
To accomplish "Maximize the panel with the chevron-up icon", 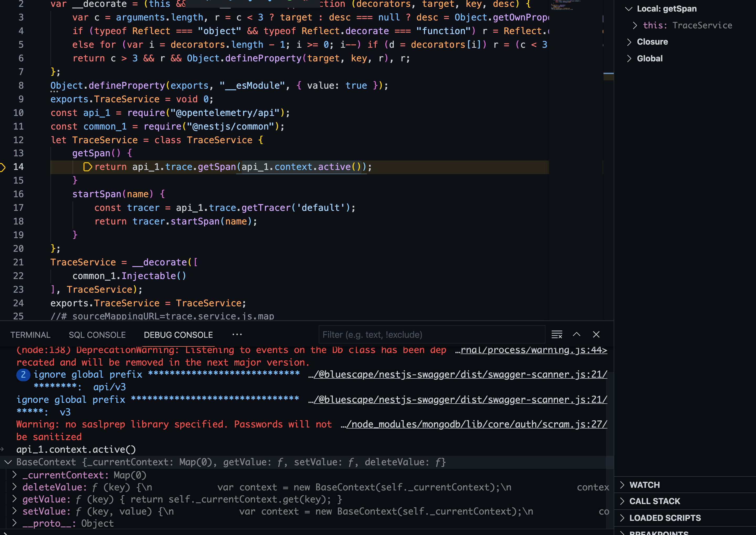I will point(577,335).
